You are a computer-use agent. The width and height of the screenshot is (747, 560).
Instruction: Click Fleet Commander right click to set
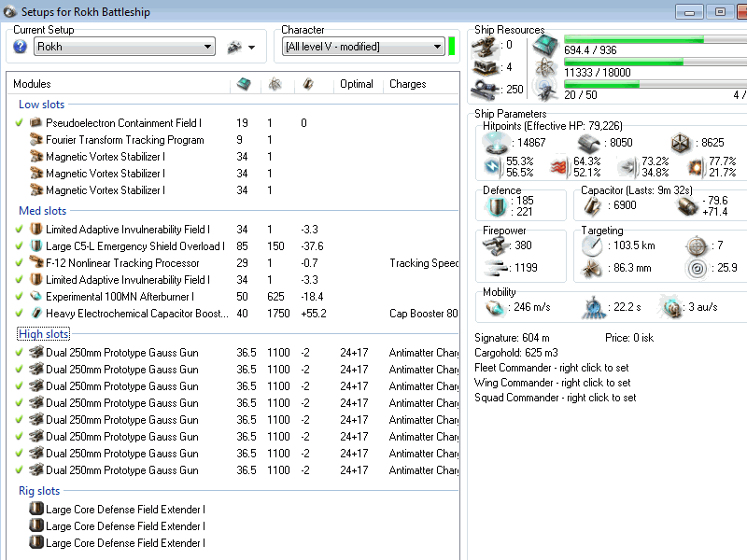(x=551, y=368)
